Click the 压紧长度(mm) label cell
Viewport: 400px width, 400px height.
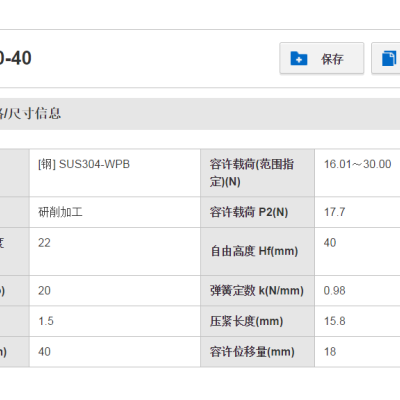(257, 321)
